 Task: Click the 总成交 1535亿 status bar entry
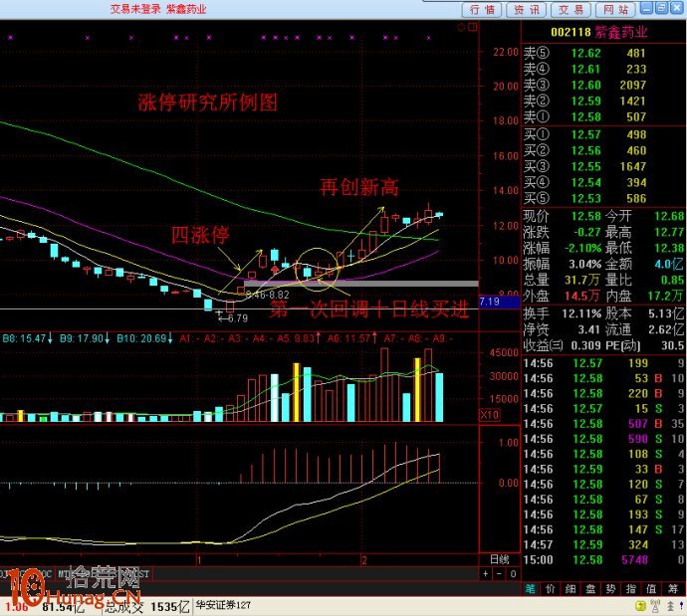tap(147, 607)
